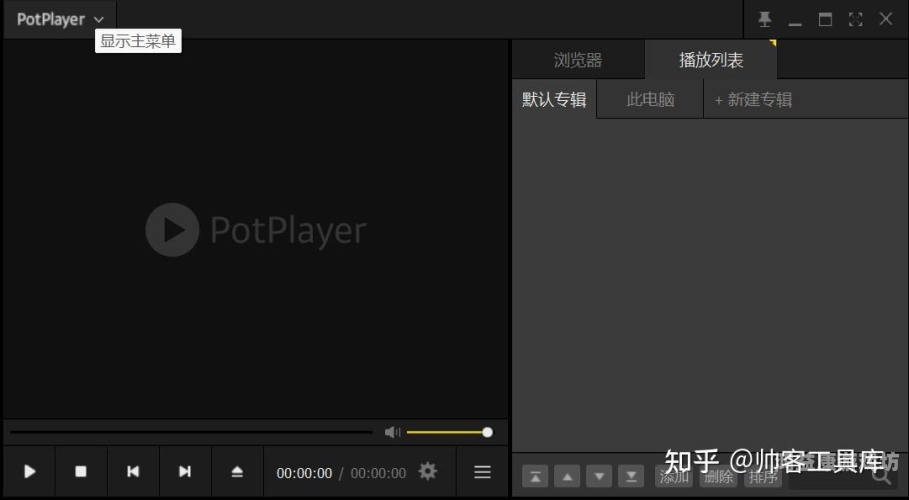This screenshot has height=500, width=909.
Task: Go to the previous track
Action: coord(133,472)
